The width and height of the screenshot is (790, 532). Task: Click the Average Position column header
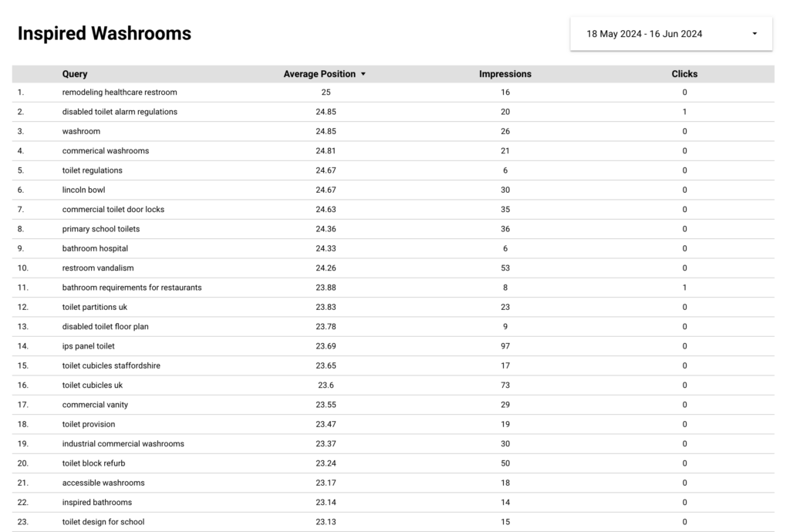(319, 74)
